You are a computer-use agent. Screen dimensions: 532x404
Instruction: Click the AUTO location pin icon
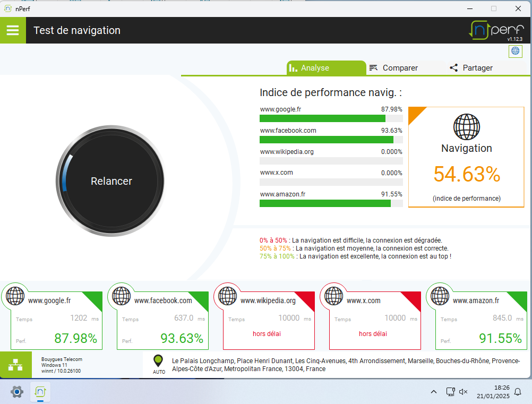tap(158, 361)
